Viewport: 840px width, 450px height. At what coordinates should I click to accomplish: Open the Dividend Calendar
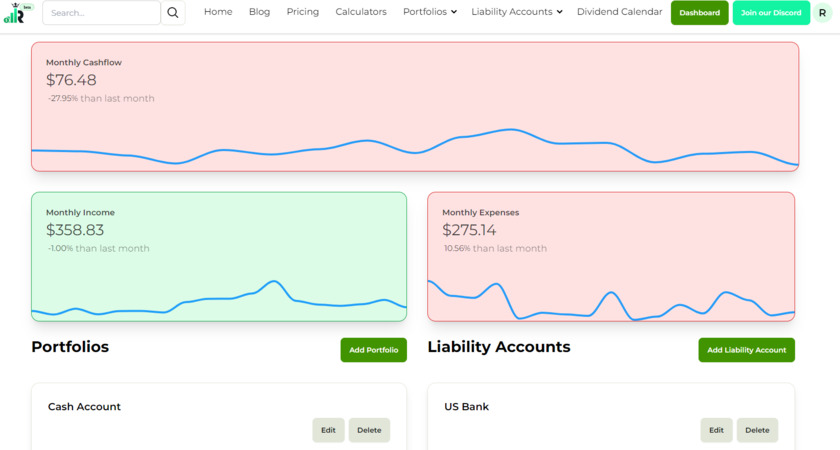[x=619, y=12]
